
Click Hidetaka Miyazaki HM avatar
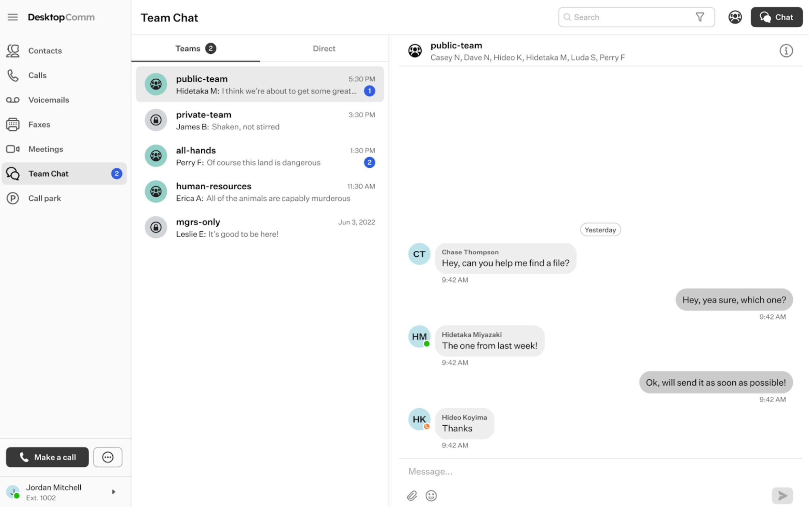419,337
